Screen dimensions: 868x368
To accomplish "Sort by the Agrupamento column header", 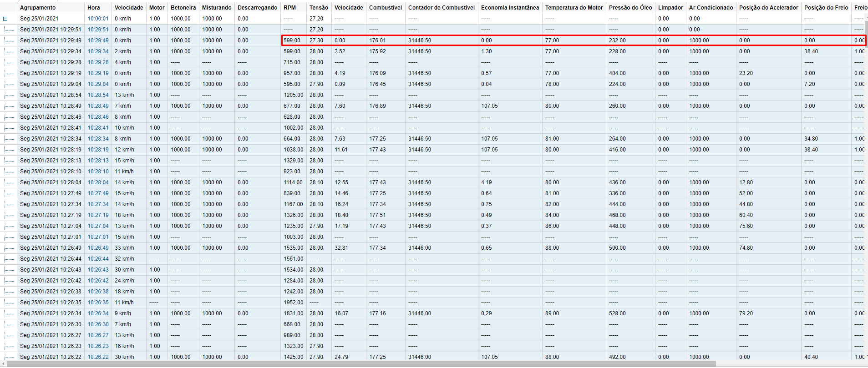I will [38, 8].
